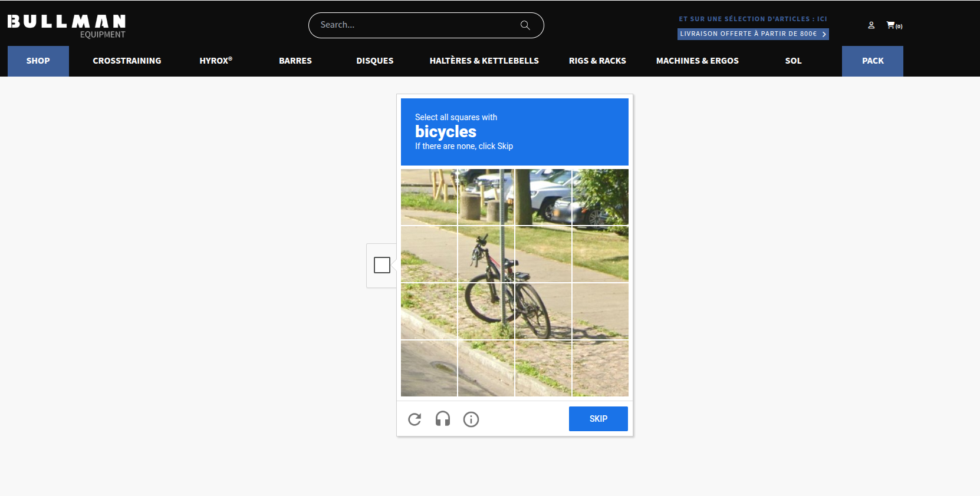Screen dimensions: 980x496
Task: Expand the RIGS & RACKS menu
Action: click(597, 61)
